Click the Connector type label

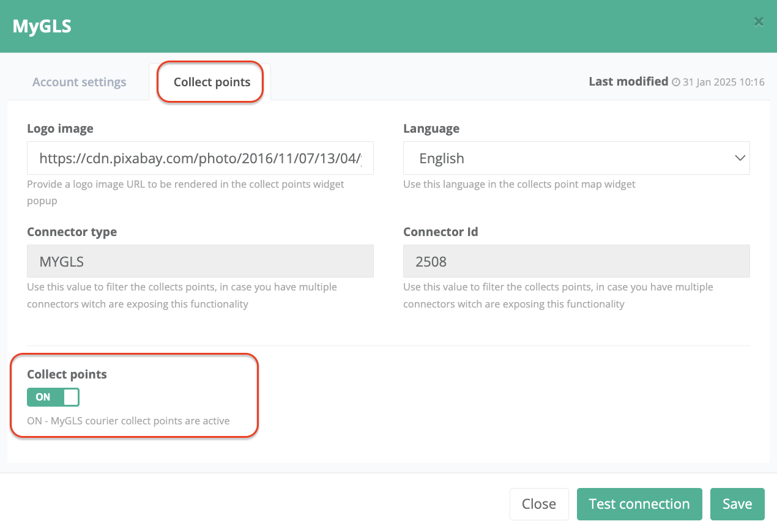pyautogui.click(x=72, y=232)
